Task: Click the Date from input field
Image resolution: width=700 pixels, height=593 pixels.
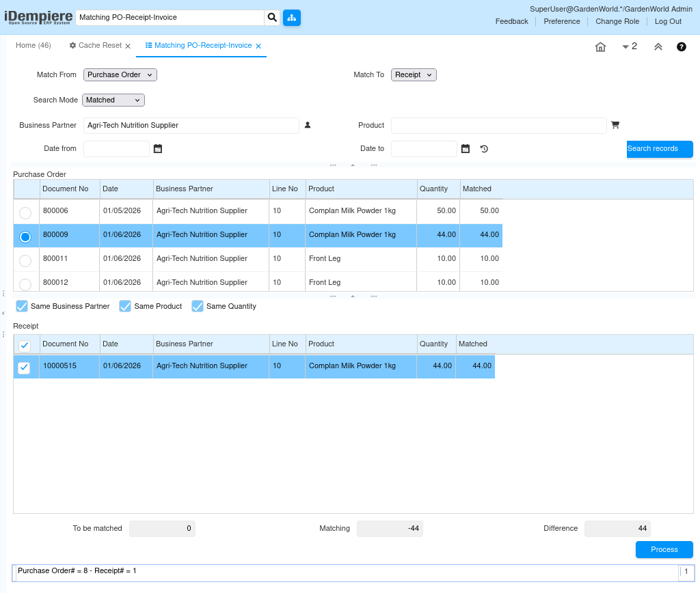Action: tap(116, 149)
